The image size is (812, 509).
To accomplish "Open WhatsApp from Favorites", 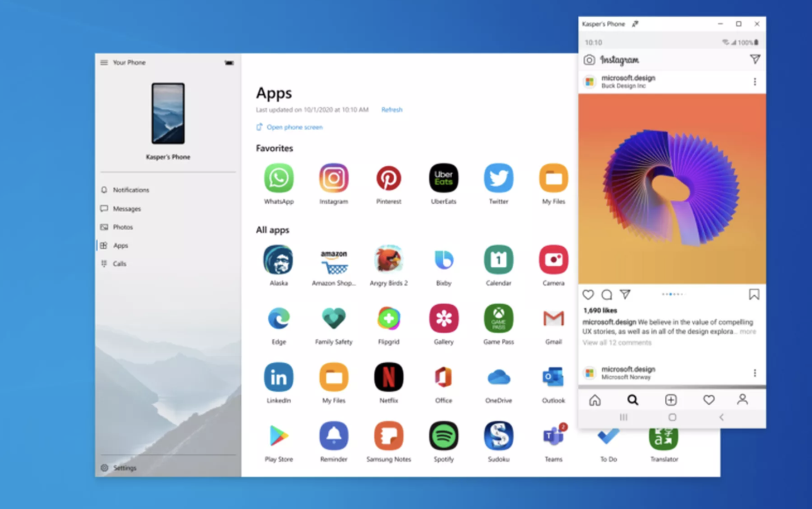I will click(x=278, y=179).
